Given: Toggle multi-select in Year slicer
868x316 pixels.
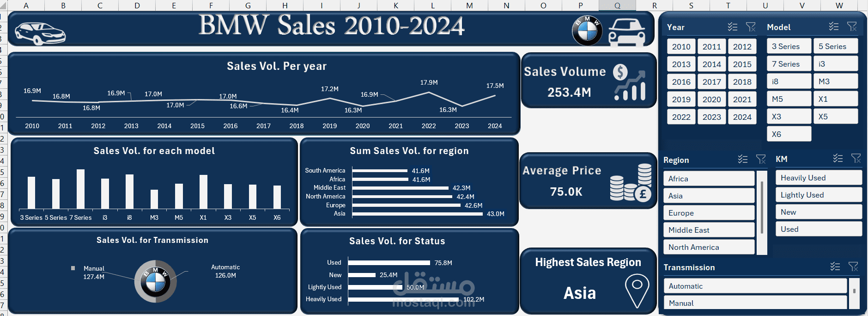Looking at the screenshot, I should point(733,27).
